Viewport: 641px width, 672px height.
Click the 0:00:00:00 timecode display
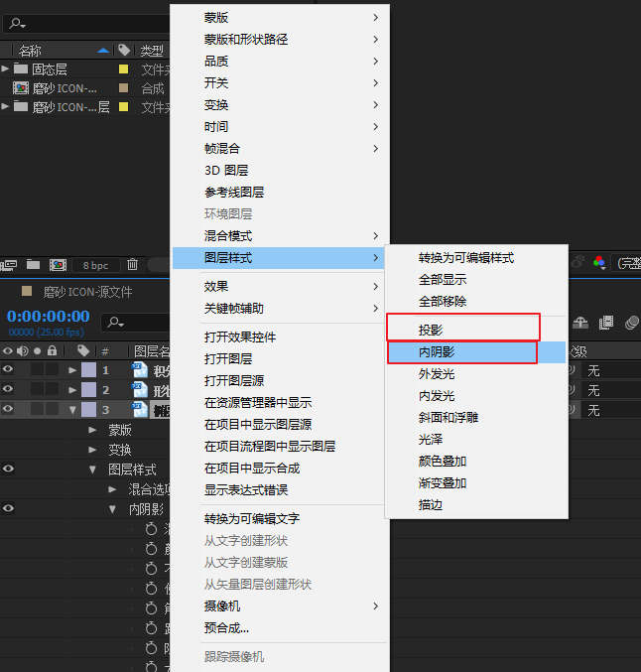49,317
